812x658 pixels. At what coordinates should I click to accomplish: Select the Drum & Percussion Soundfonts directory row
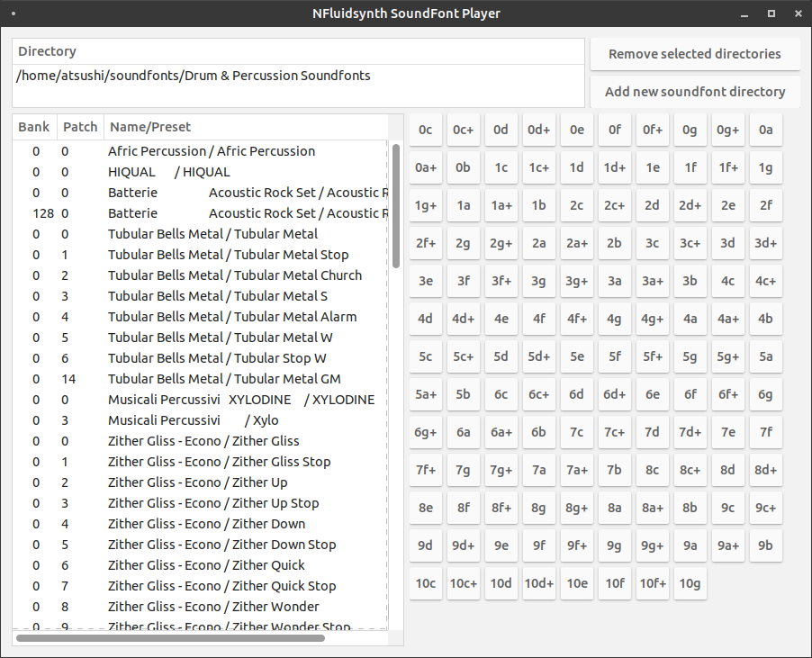tap(298, 76)
